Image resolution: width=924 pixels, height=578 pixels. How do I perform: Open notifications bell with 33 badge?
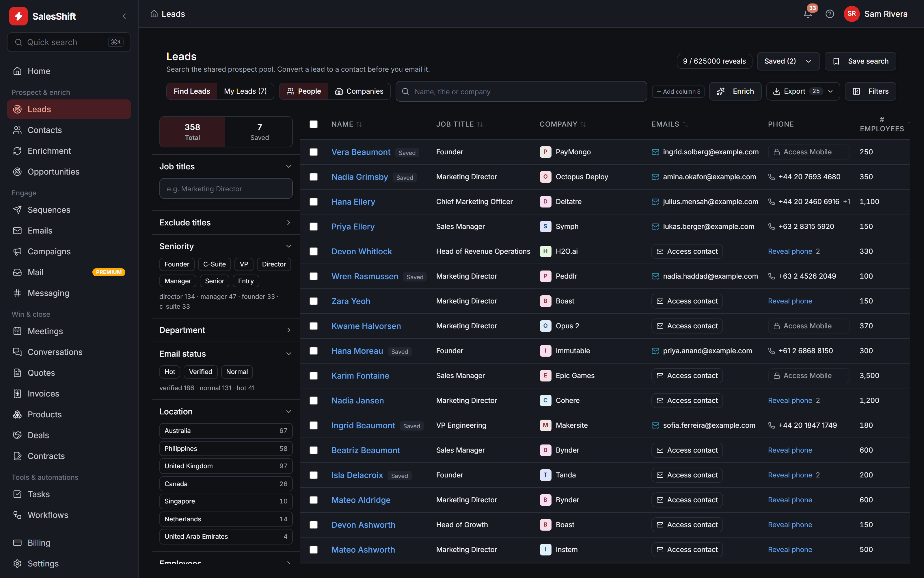(808, 14)
